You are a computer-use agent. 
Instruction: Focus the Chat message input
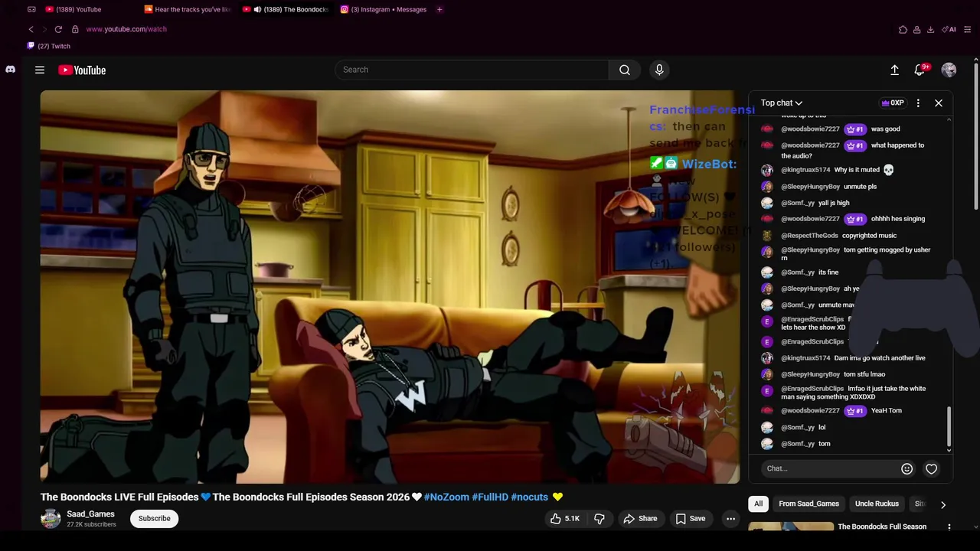[x=831, y=468]
